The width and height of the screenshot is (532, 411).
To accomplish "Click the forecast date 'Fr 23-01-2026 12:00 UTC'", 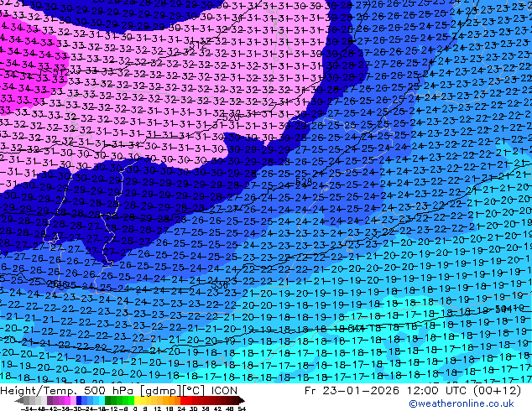I will [386, 391].
